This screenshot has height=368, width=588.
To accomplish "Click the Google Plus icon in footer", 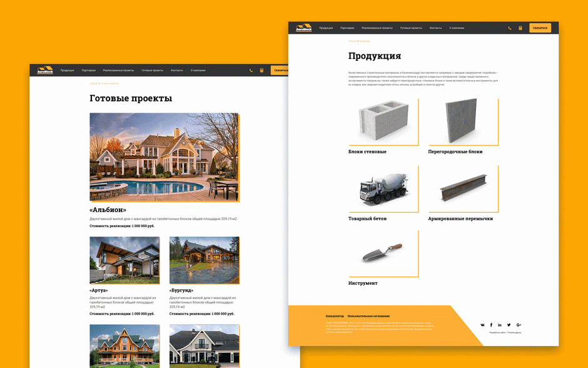I will tap(519, 325).
